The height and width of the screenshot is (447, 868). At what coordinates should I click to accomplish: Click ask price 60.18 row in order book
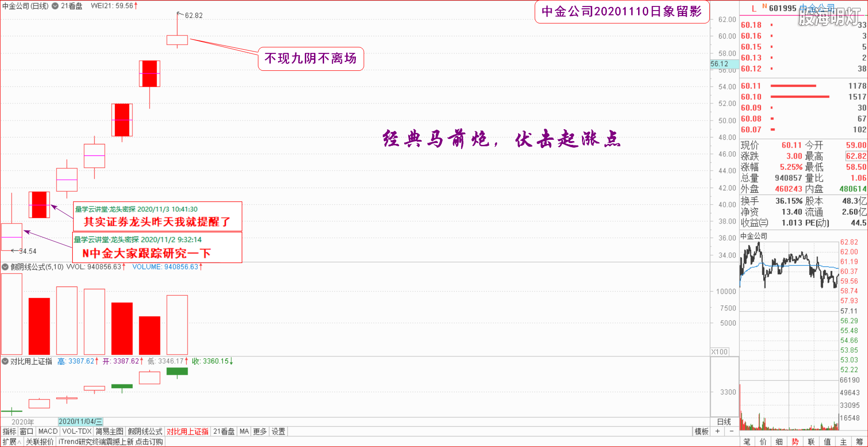pos(803,25)
